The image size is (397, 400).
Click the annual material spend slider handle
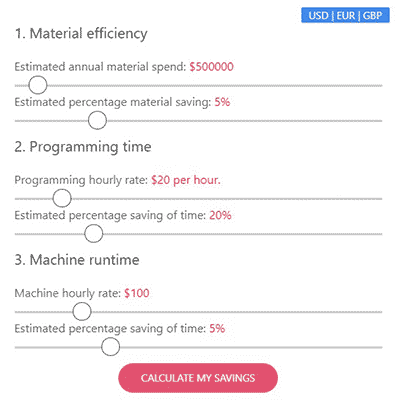point(38,85)
